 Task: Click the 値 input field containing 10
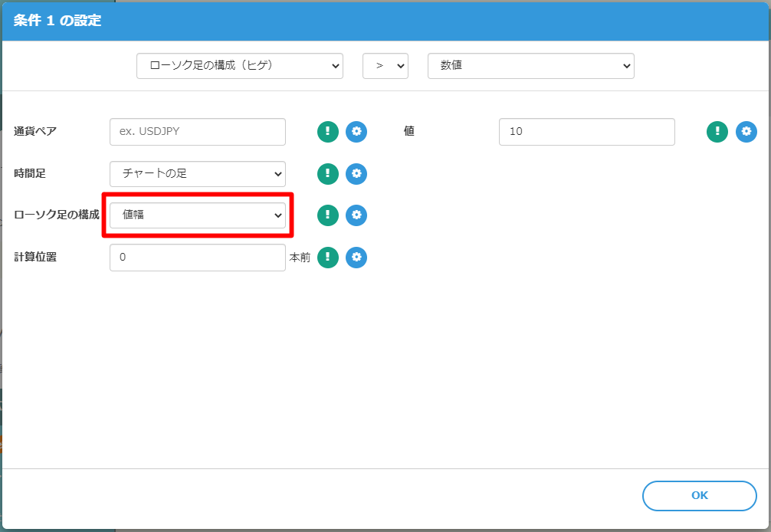[x=586, y=132]
